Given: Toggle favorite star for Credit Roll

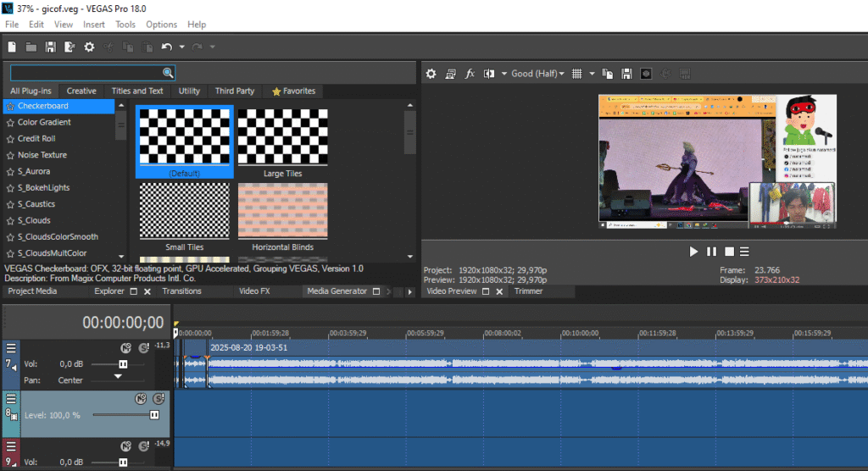Looking at the screenshot, I should (x=10, y=139).
